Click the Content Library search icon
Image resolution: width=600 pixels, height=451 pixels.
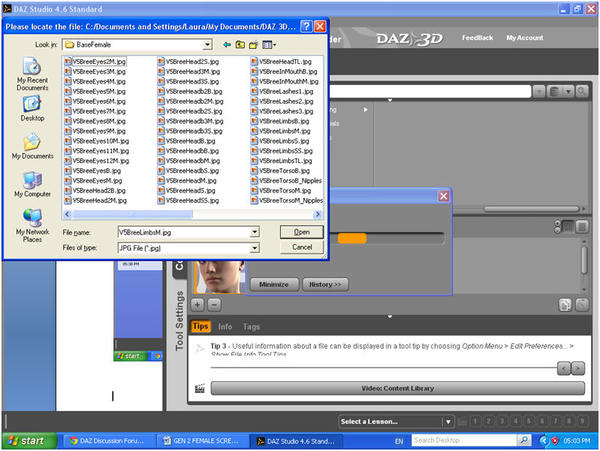581,91
